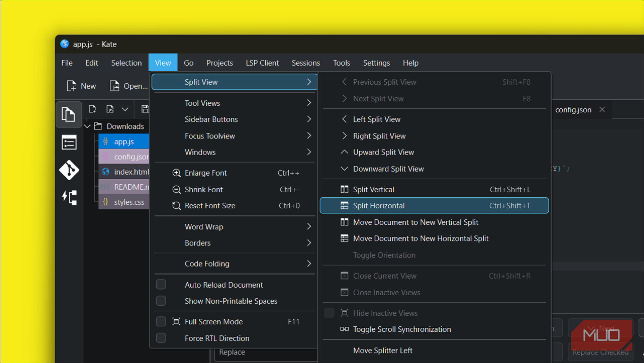This screenshot has width=644, height=363.
Task: Open the Projects sidebar panel icon
Action: [x=69, y=197]
